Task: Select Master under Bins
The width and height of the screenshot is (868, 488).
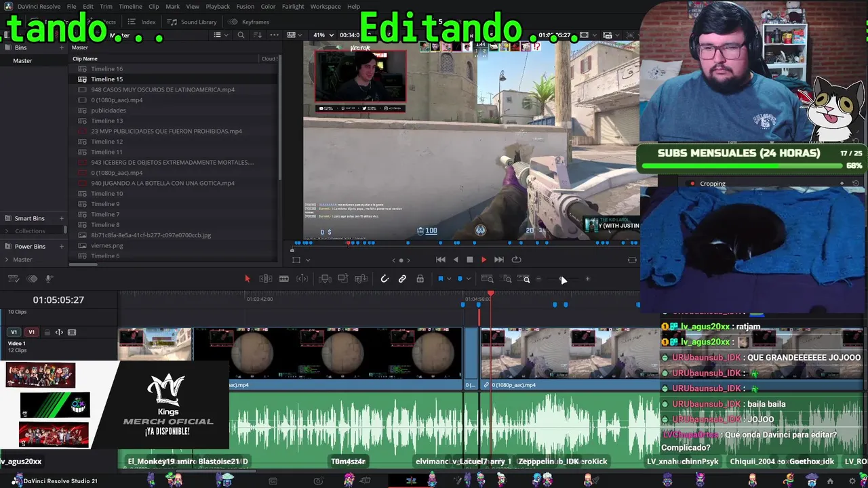Action: coord(22,60)
